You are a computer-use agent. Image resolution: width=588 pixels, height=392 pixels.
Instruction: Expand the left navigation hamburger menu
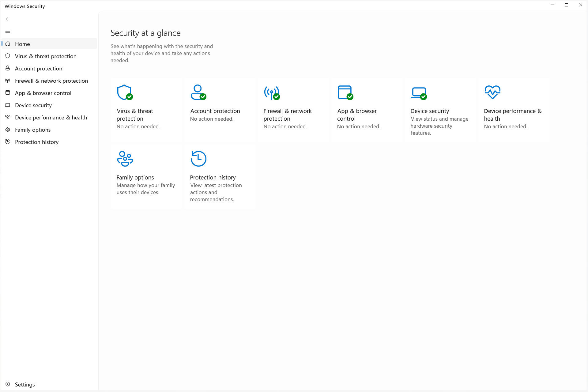click(x=7, y=31)
